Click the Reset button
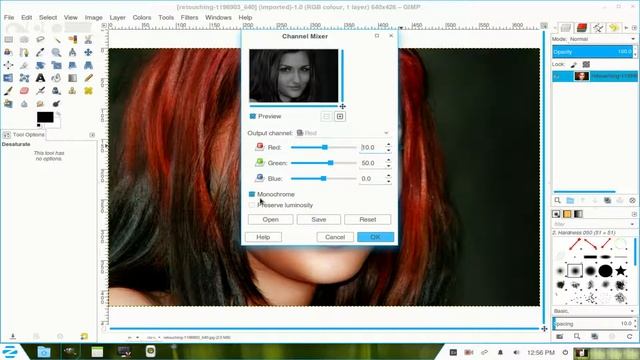640x360 pixels. click(368, 220)
